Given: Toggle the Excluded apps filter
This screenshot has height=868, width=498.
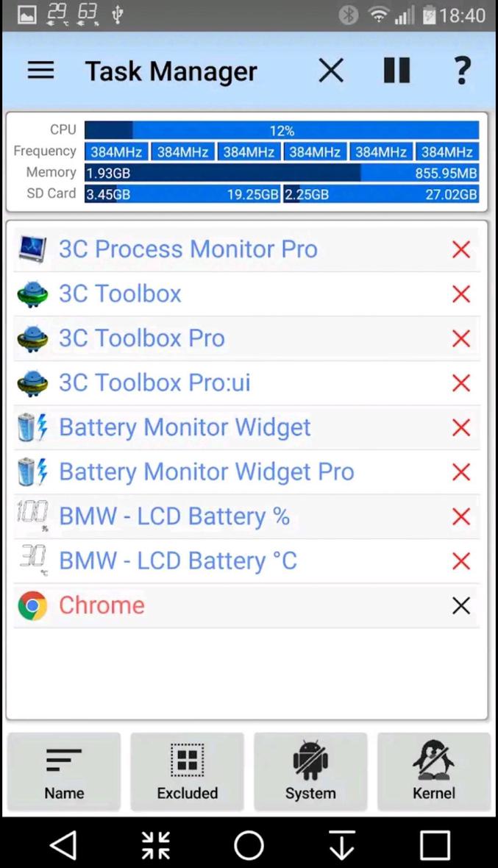Looking at the screenshot, I should (187, 770).
